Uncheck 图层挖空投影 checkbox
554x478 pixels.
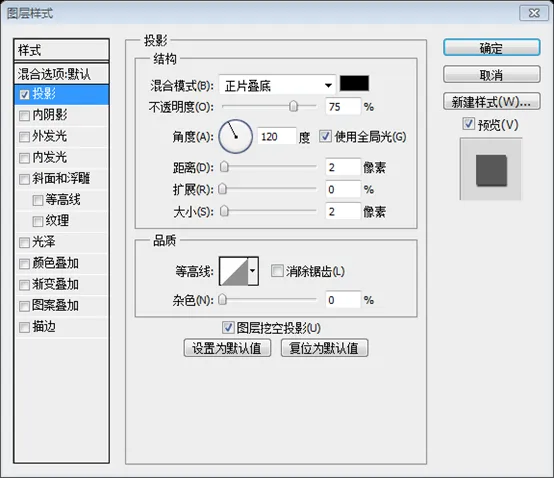coord(228,328)
